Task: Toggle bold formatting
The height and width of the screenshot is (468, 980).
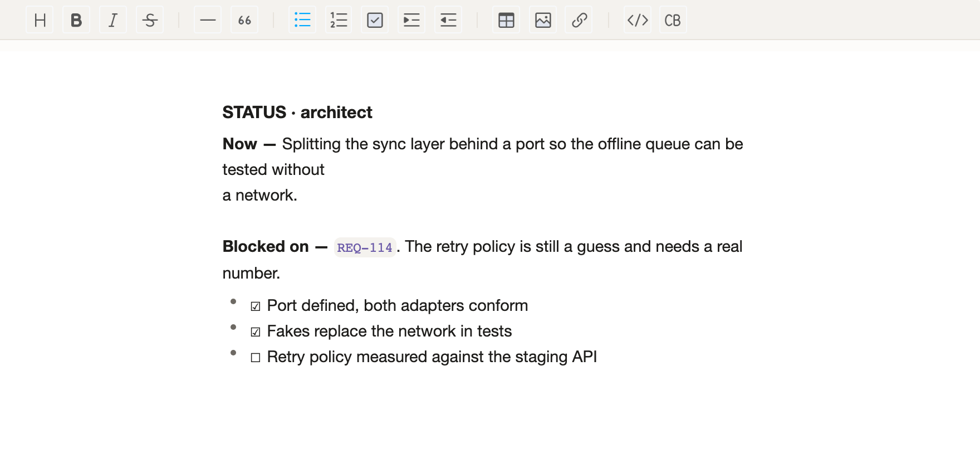Action: click(x=76, y=20)
